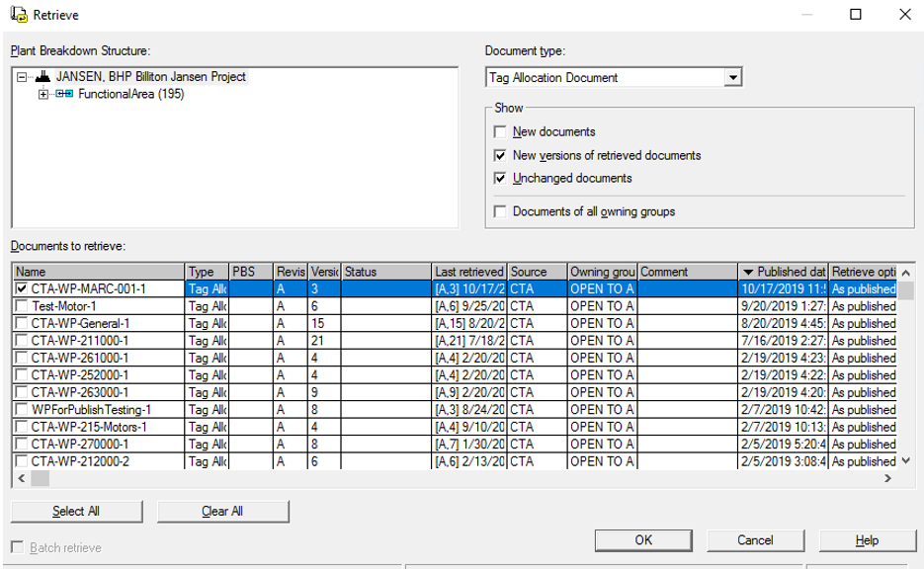Enable Documents of all owning groups

pos(500,211)
